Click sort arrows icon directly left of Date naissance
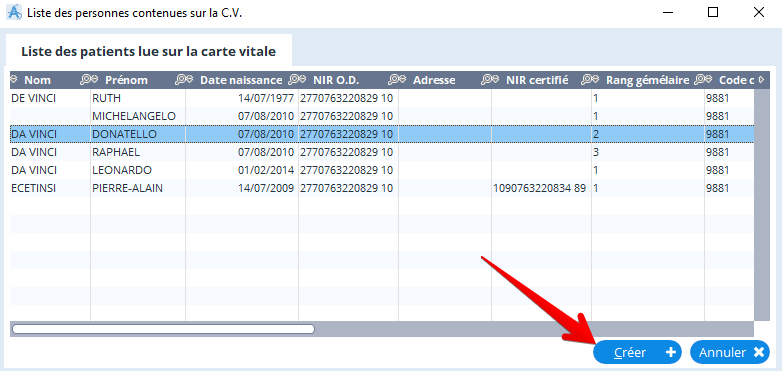782x371 pixels. point(190,80)
